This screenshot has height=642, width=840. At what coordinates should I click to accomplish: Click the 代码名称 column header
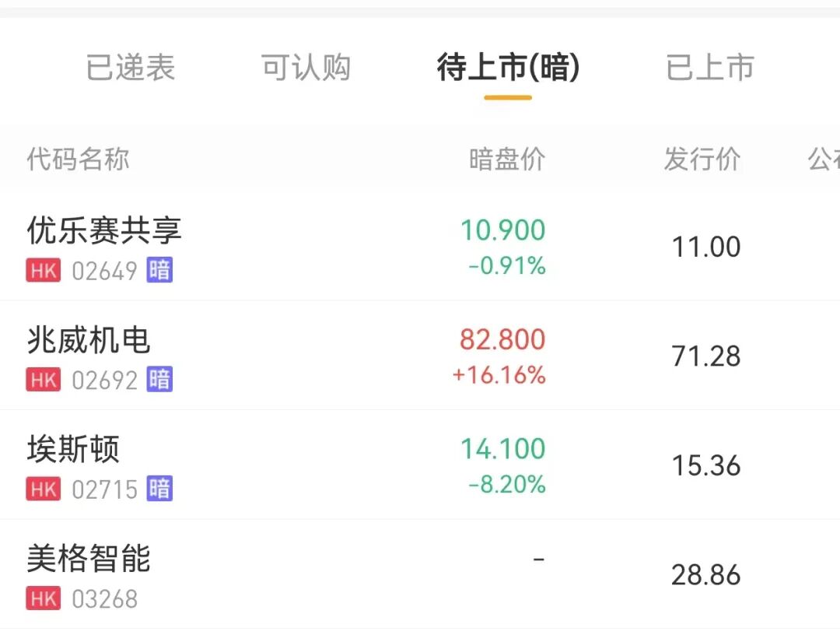[x=78, y=160]
